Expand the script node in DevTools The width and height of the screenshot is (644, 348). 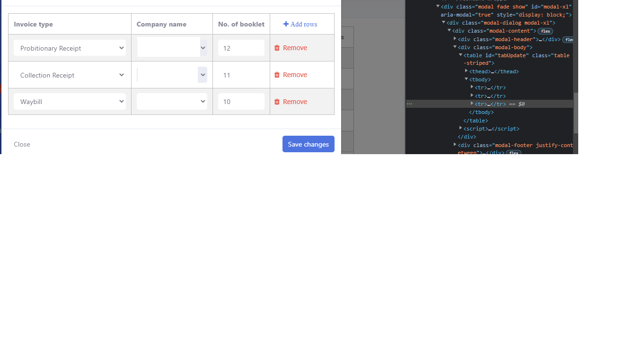tap(461, 128)
